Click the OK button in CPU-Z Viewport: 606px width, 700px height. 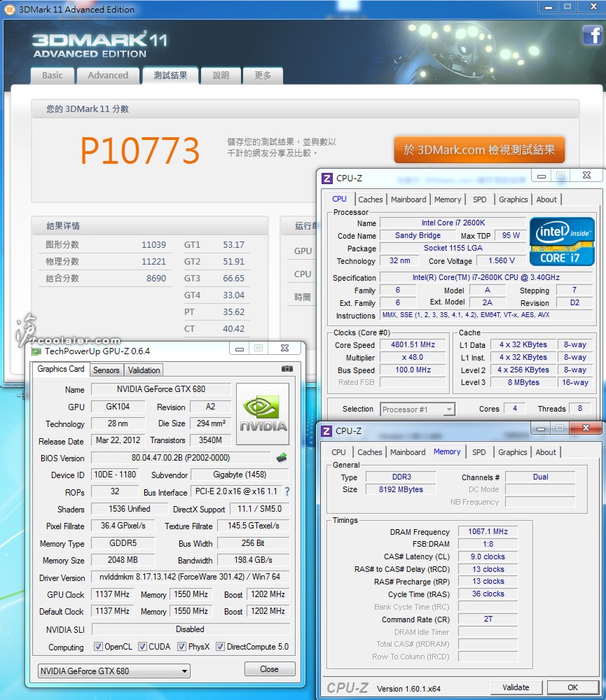click(572, 687)
